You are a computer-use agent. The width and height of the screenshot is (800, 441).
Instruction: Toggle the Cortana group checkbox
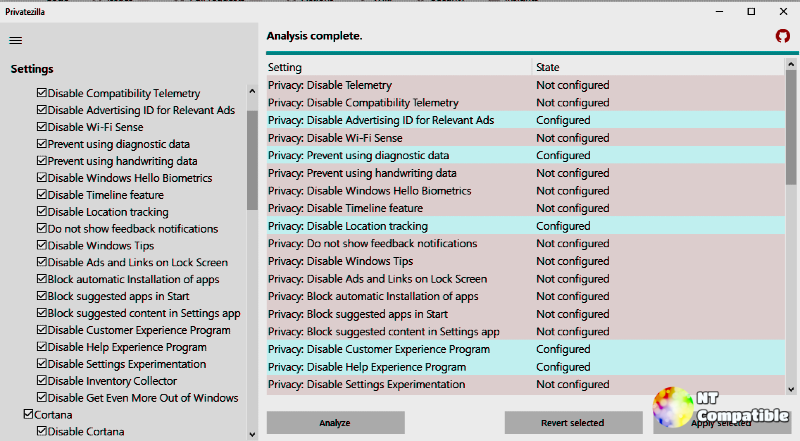(x=28, y=414)
